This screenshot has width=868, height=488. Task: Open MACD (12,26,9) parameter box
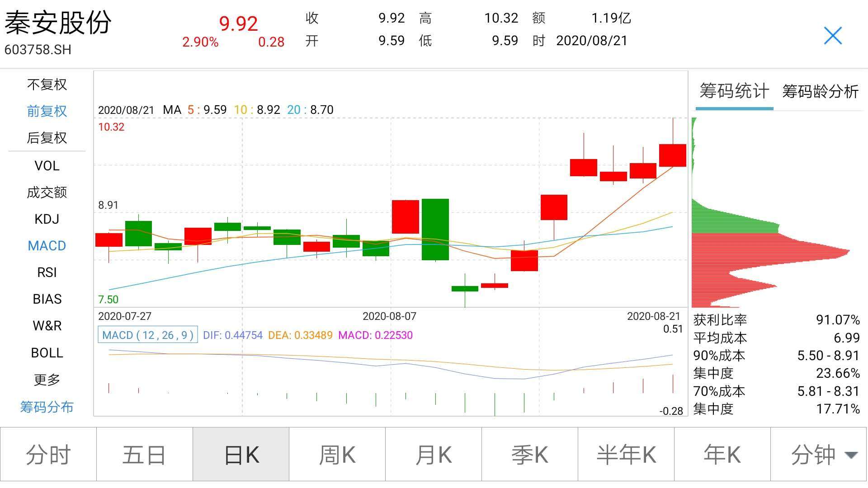(x=148, y=335)
